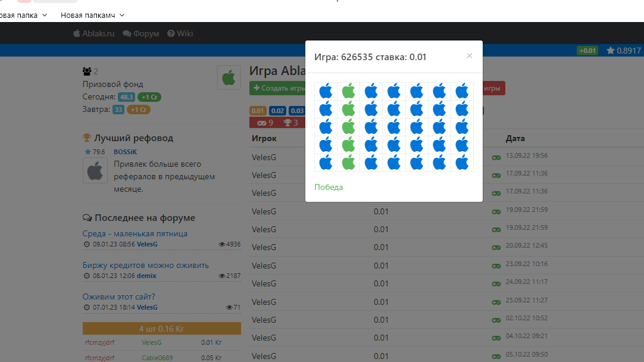
Task: Click the gamepad icon for 05.10.22 09:50
Action: click(496, 356)
